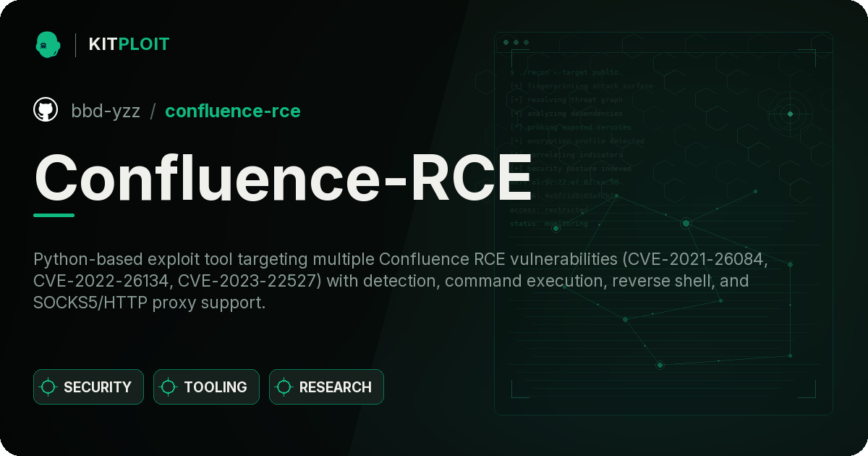Click the 'probing exposed services' terminal line

(571, 127)
